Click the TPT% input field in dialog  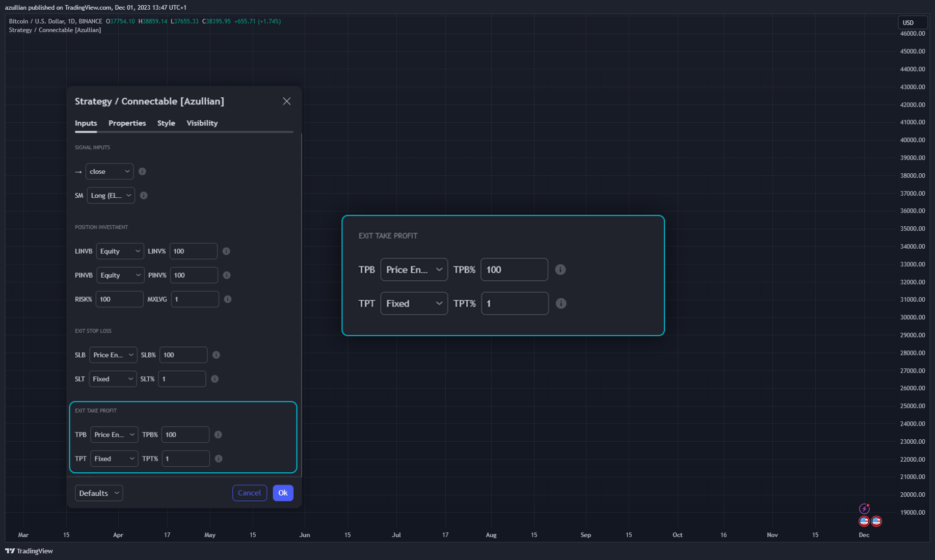tap(186, 459)
